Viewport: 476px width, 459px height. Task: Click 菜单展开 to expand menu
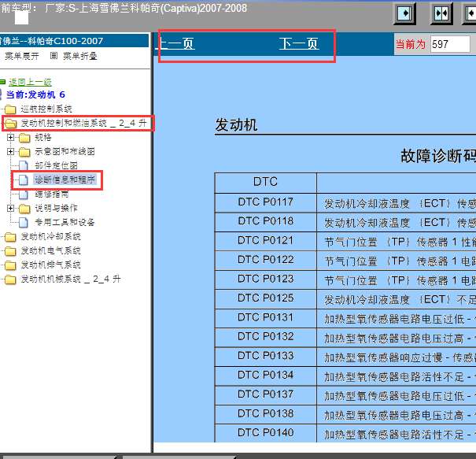point(22,56)
